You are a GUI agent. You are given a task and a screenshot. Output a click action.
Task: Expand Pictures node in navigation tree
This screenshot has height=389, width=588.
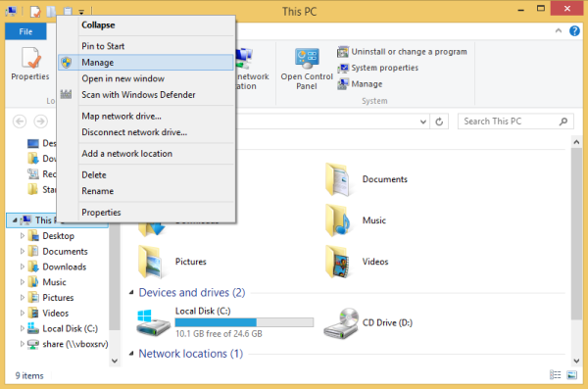[x=23, y=297]
